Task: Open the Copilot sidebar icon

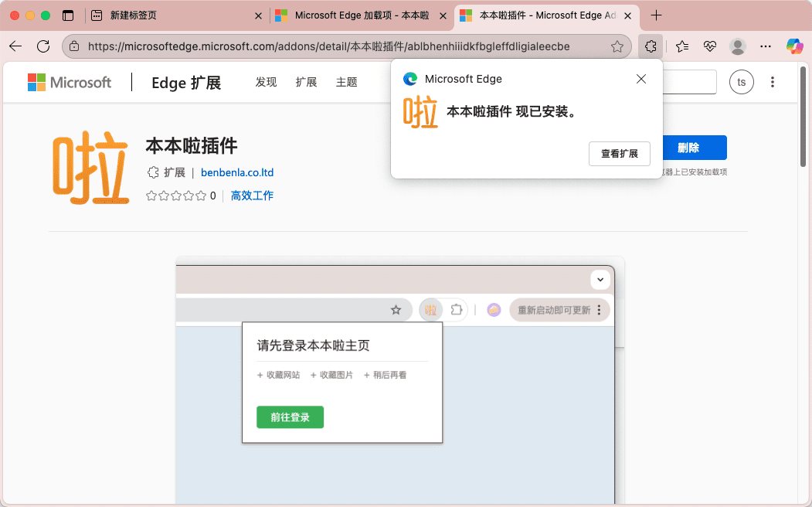Action: click(x=795, y=46)
